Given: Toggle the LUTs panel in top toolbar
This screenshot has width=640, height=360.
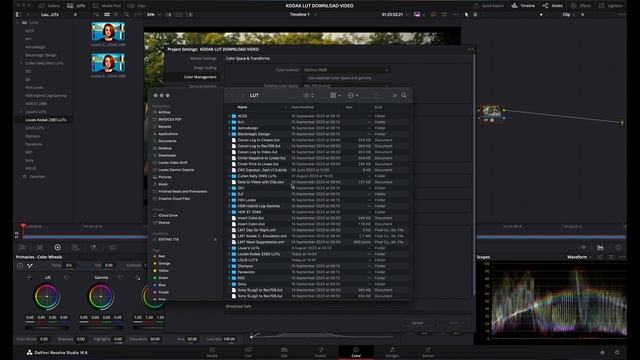Looking at the screenshot, I should tap(76, 6).
